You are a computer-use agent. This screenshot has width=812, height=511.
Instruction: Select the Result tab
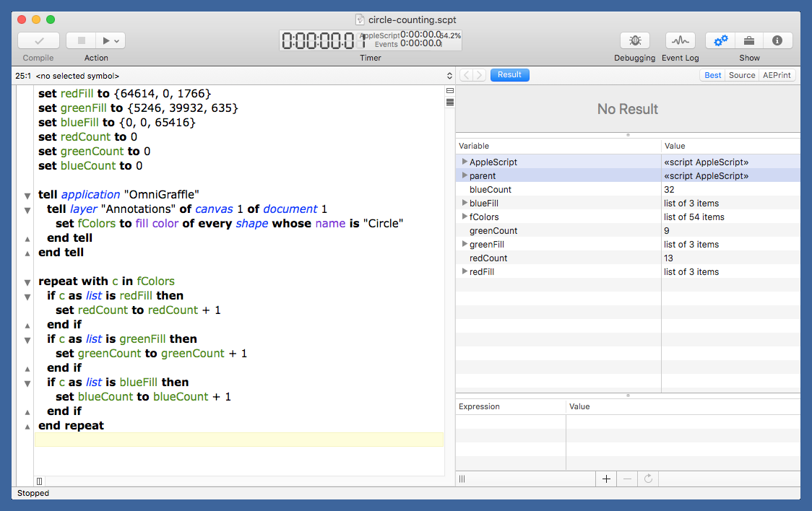coord(509,75)
